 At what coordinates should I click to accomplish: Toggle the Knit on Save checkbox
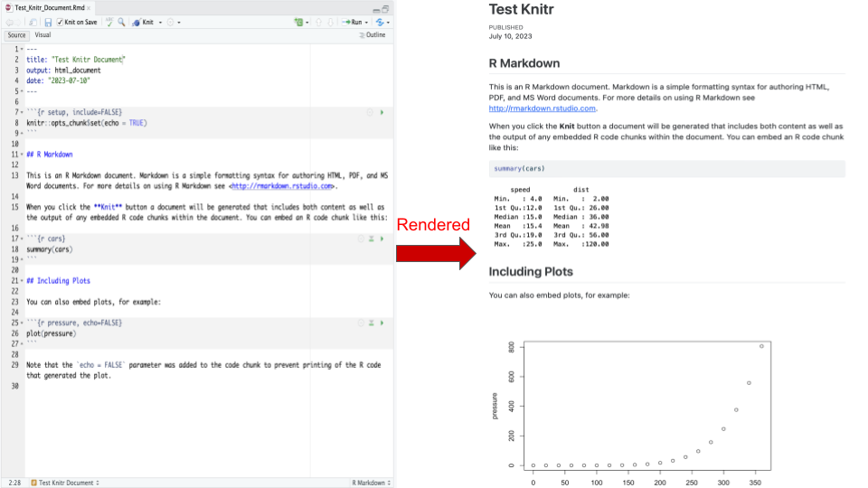point(61,22)
